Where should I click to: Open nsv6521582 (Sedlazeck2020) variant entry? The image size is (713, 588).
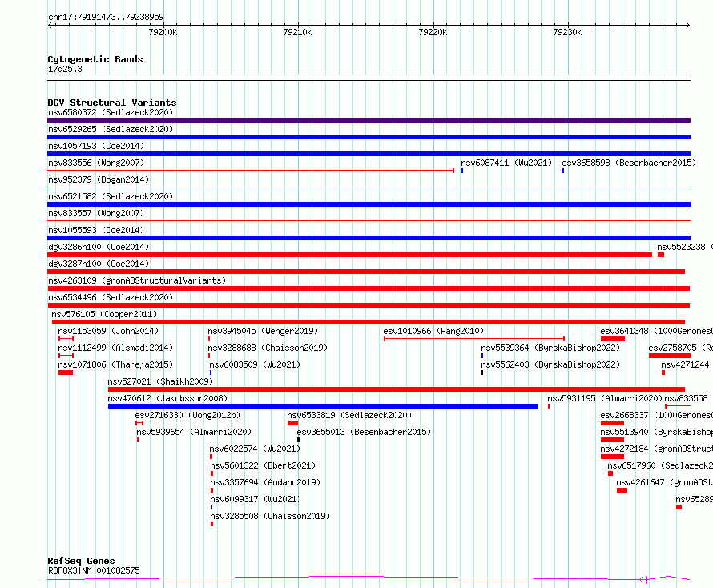(x=111, y=196)
